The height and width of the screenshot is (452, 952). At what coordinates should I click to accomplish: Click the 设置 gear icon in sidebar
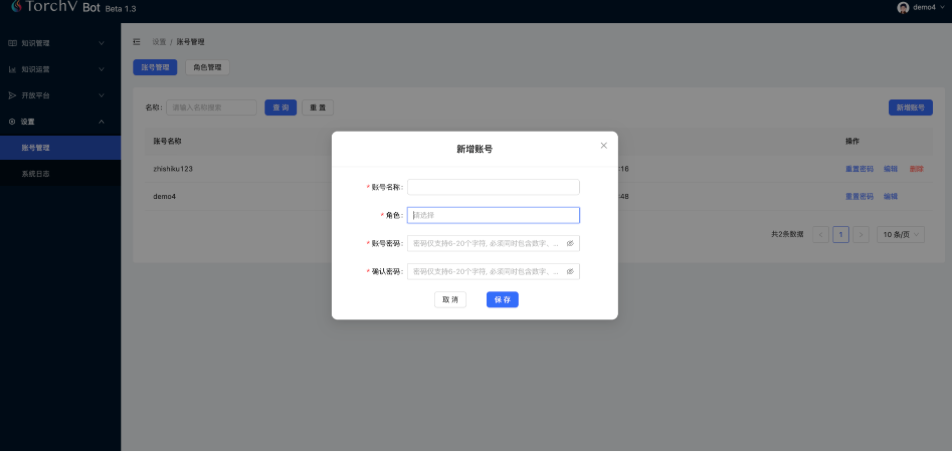(x=12, y=121)
